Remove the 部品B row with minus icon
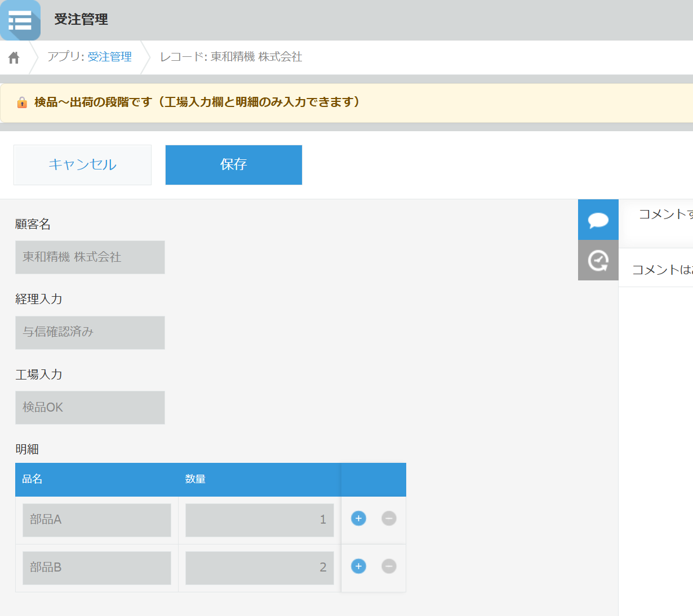 tap(389, 566)
